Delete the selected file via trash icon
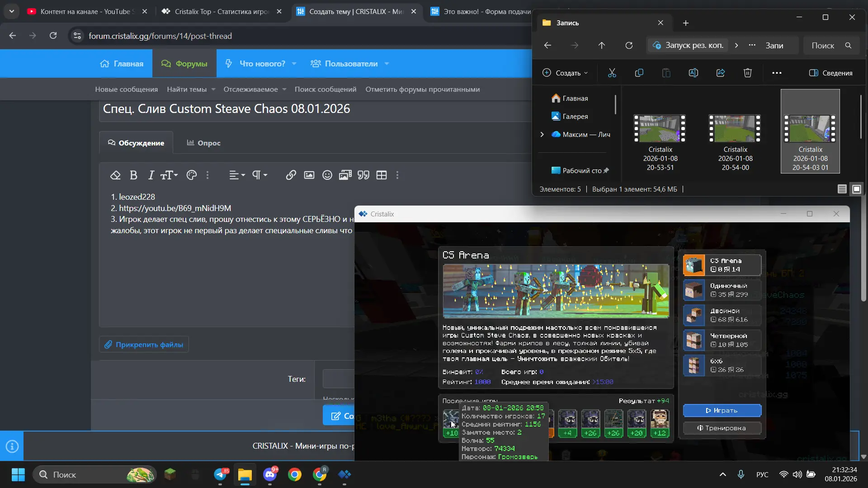The image size is (868, 488). pos(748,73)
